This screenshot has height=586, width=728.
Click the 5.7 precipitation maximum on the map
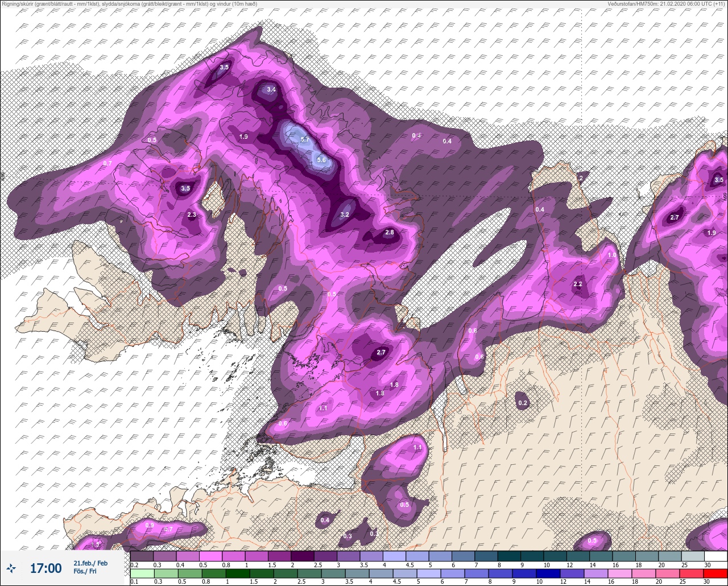click(305, 140)
